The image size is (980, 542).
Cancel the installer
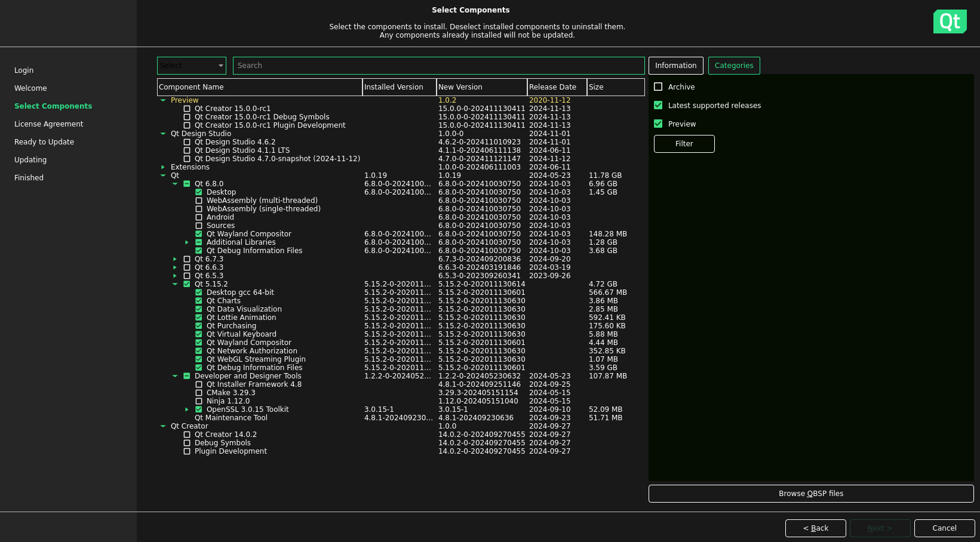click(x=945, y=528)
